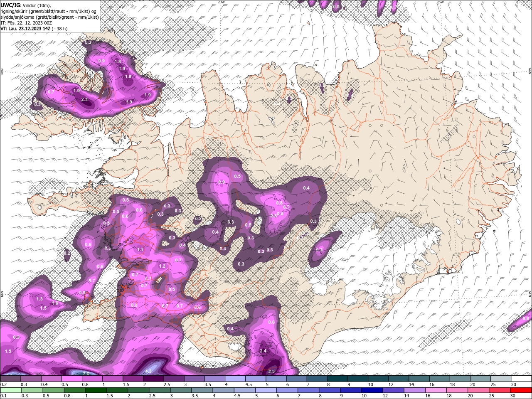Click the 'UWC/IG' title heading
Screen dimensions: 532x399
10,5
